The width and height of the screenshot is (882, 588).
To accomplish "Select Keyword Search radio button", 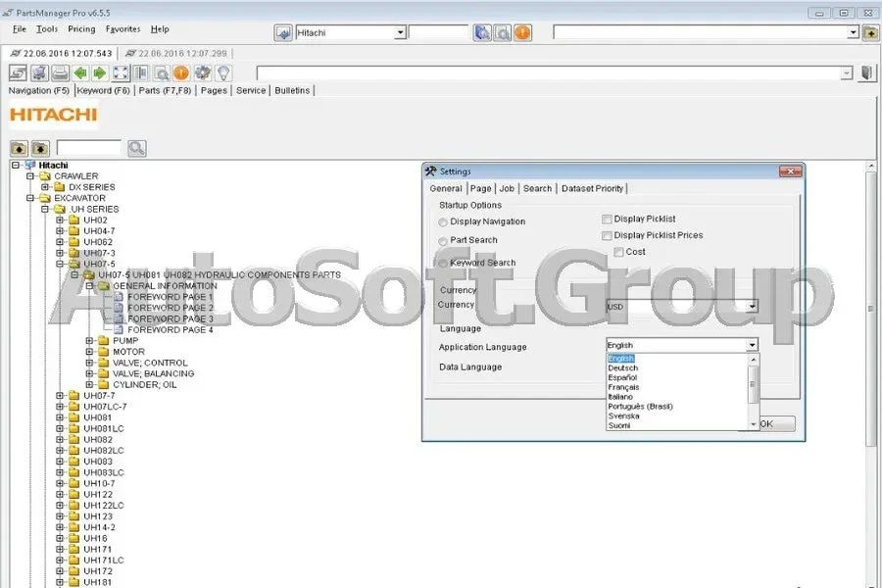I will tap(443, 264).
